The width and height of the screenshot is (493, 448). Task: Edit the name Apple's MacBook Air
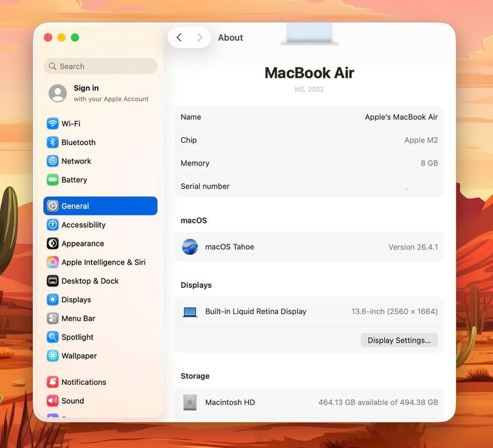pos(401,117)
